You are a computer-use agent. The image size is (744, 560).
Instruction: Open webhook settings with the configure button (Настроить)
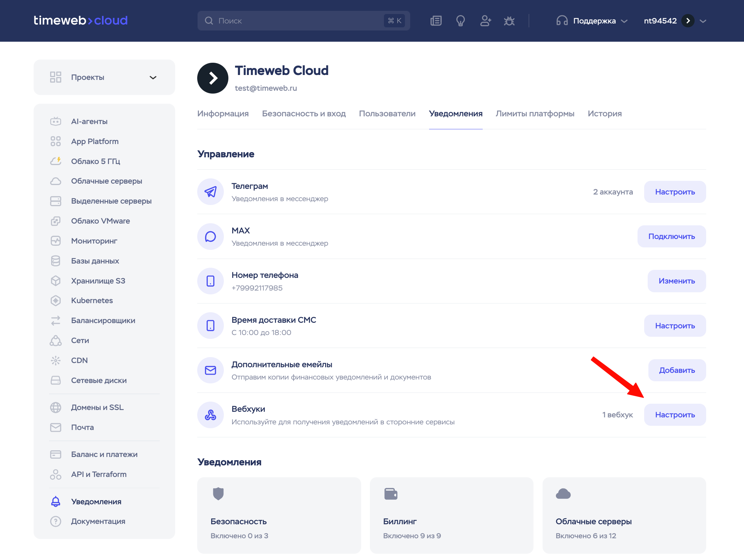(675, 415)
